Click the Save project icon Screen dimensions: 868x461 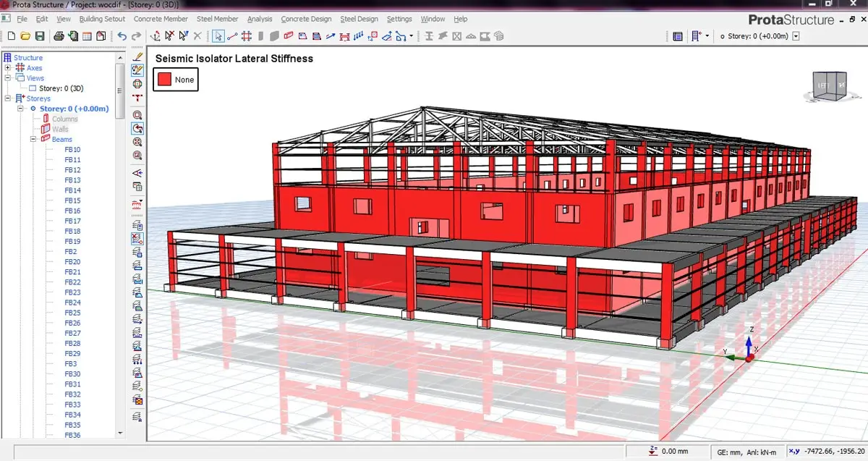(x=40, y=35)
